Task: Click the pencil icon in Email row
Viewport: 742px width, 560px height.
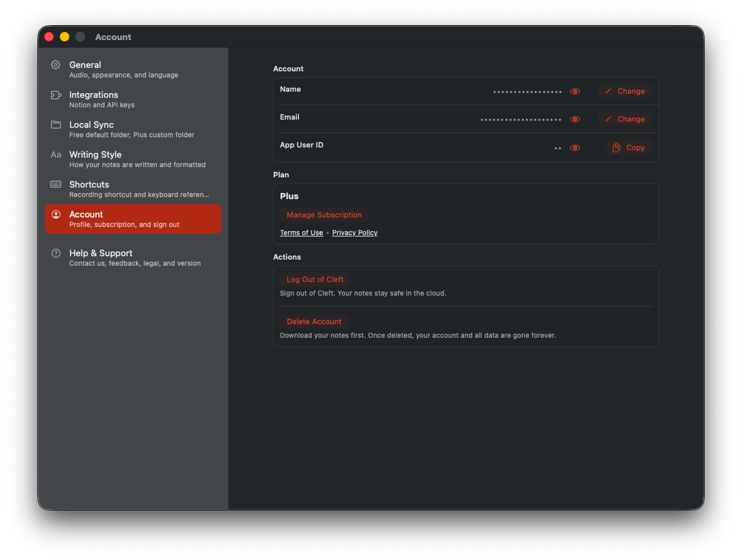Action: click(608, 119)
